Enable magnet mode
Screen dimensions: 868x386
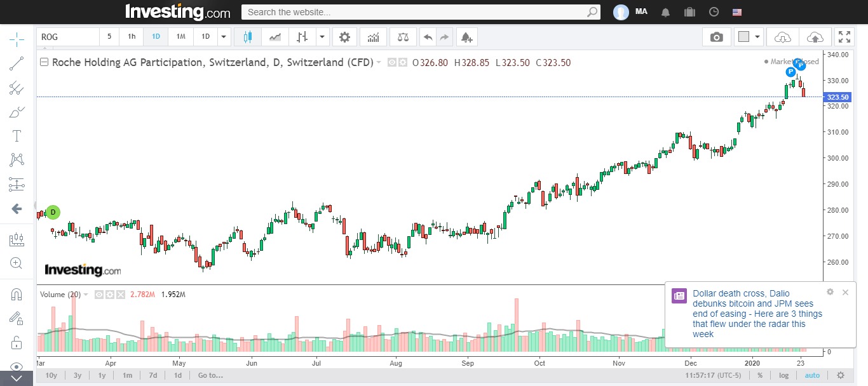(x=17, y=294)
